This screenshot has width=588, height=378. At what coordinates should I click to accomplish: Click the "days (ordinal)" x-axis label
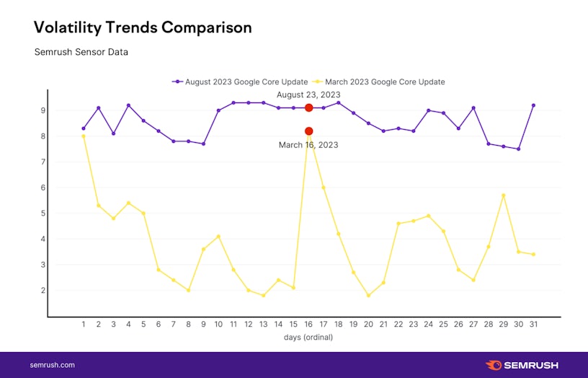pyautogui.click(x=308, y=336)
